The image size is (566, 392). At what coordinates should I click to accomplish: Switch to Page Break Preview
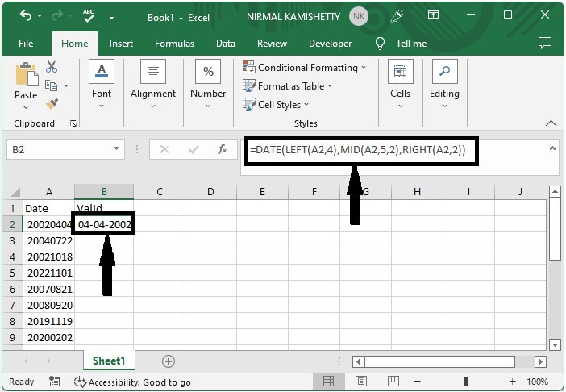point(393,382)
